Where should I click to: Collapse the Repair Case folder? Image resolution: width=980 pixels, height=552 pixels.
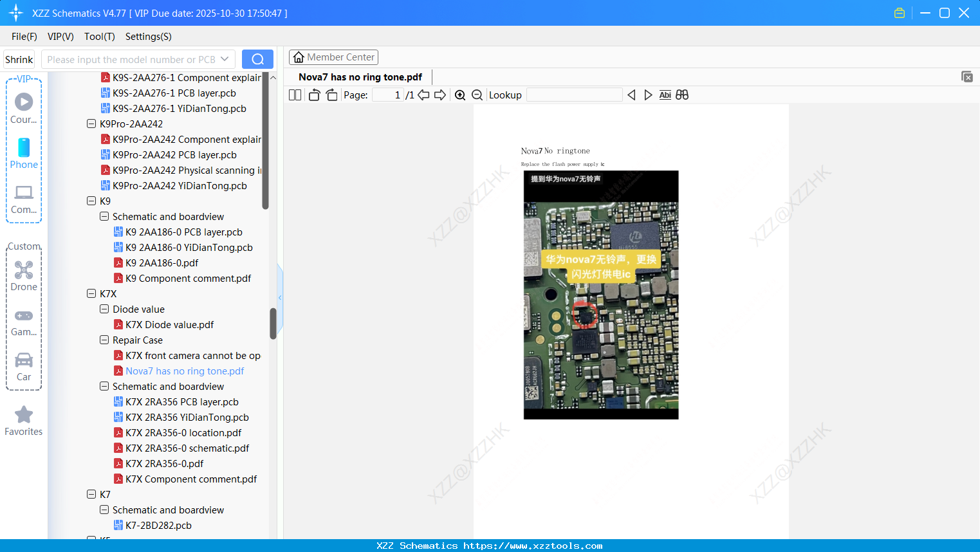104,340
